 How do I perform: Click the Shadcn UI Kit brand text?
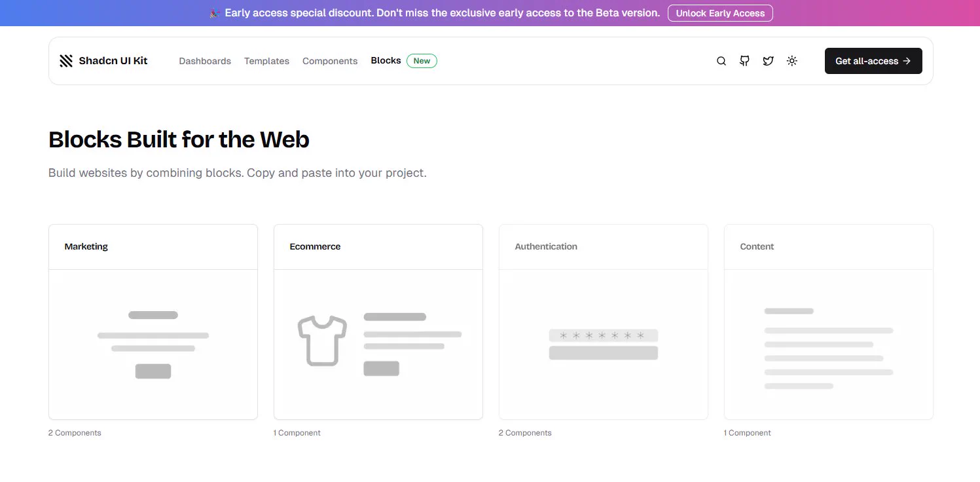pyautogui.click(x=113, y=61)
